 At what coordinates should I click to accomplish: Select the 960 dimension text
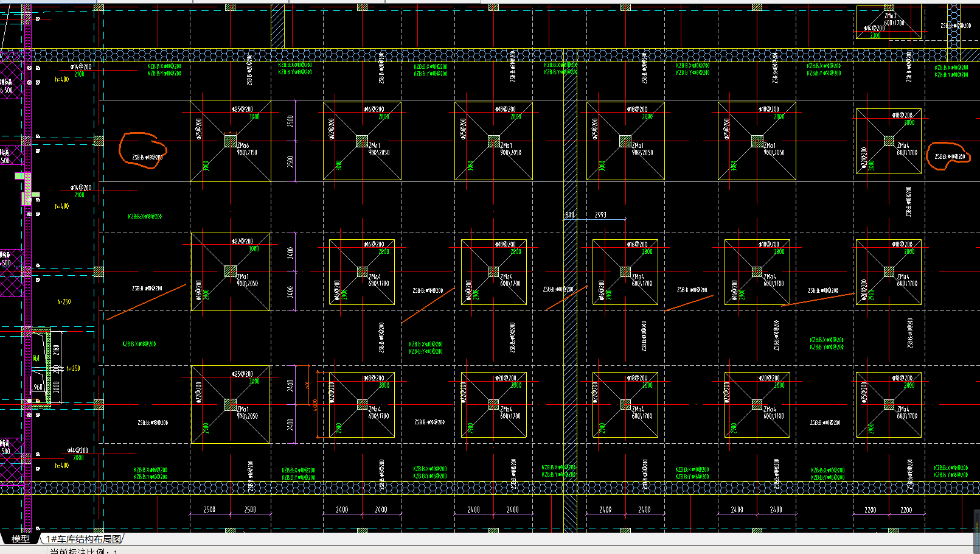pos(38,387)
